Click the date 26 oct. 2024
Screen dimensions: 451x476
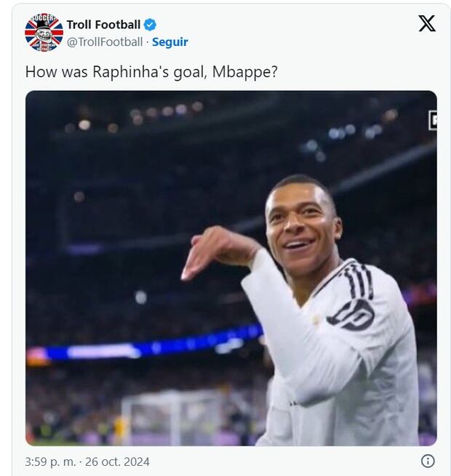[117, 461]
